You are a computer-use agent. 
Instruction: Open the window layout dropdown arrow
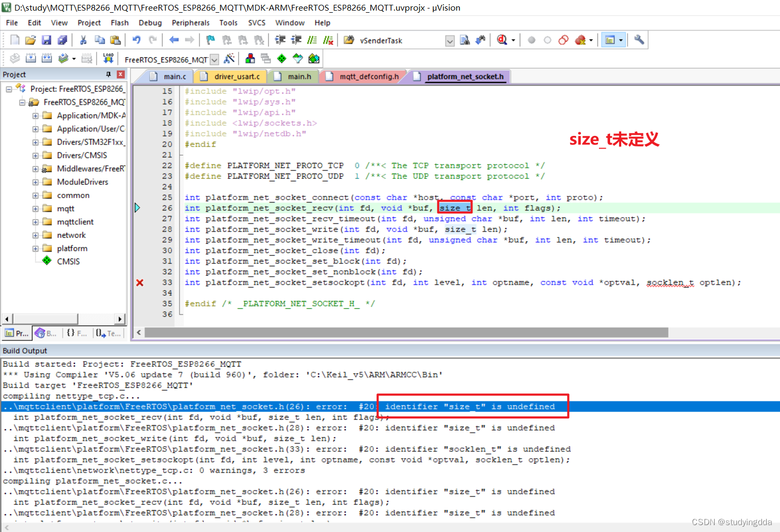pyautogui.click(x=621, y=40)
